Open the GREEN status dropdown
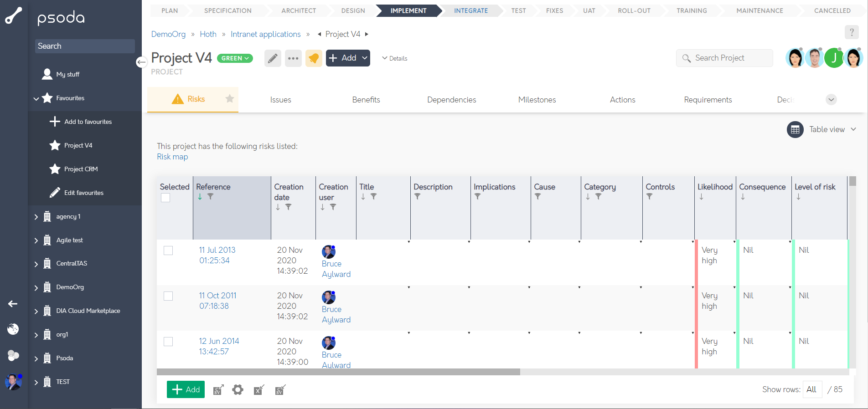Image resolution: width=868 pixels, height=409 pixels. (235, 58)
